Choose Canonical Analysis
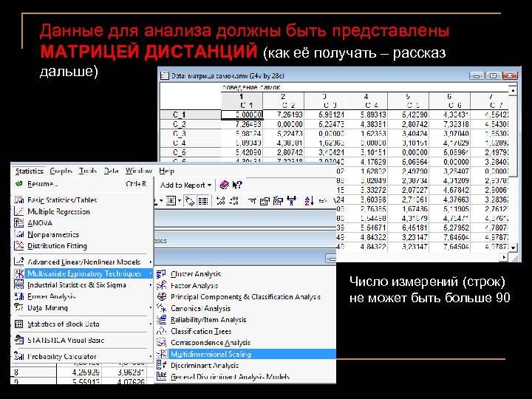Viewport: 532px width, 399px height. (x=245, y=308)
